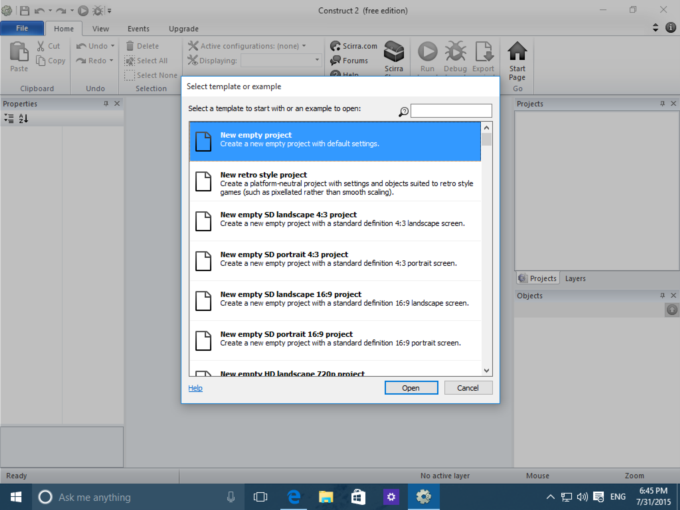This screenshot has width=680, height=510.
Task: Select New retro style project
Action: [x=335, y=182]
